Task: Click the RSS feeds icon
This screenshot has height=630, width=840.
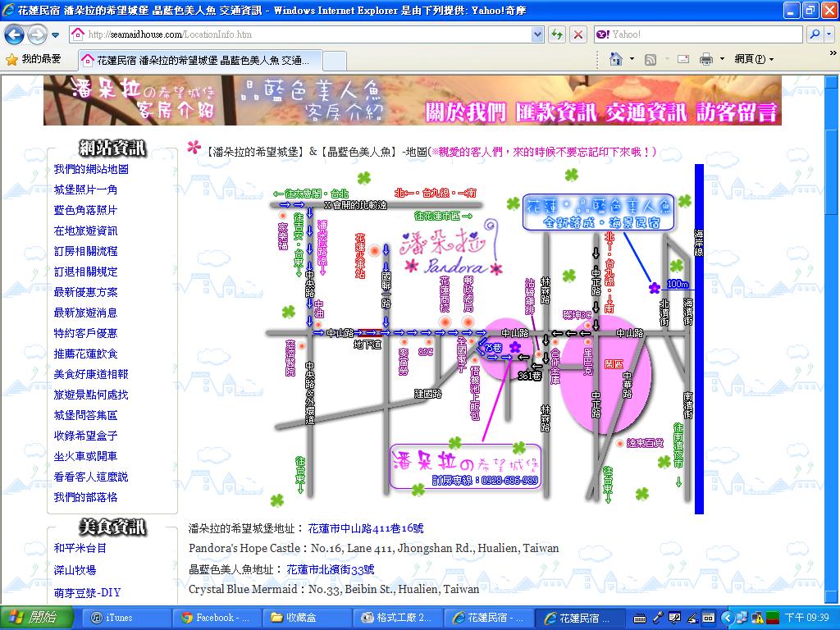Action: (x=650, y=59)
